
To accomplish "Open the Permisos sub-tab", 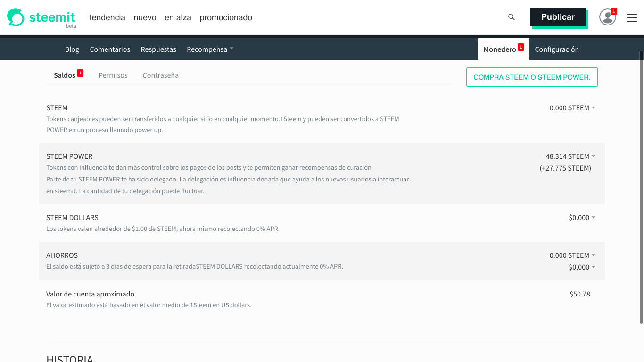I will point(113,75).
